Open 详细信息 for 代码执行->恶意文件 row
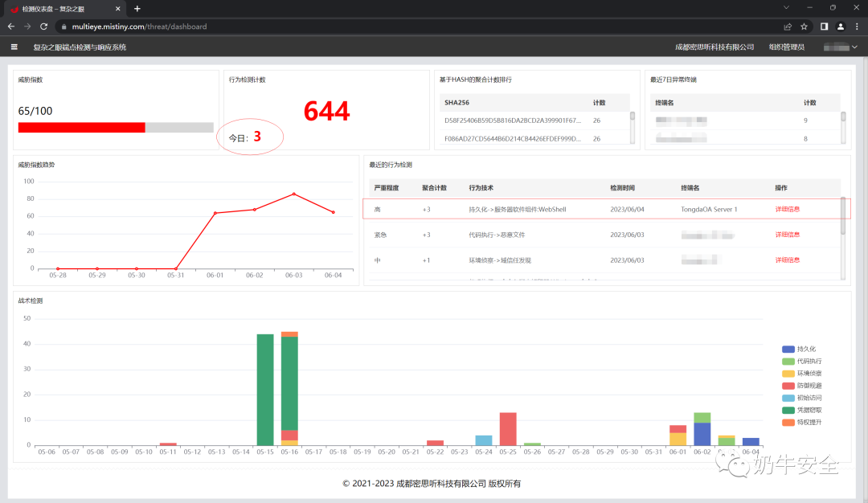Image resolution: width=868 pixels, height=503 pixels. pos(787,235)
